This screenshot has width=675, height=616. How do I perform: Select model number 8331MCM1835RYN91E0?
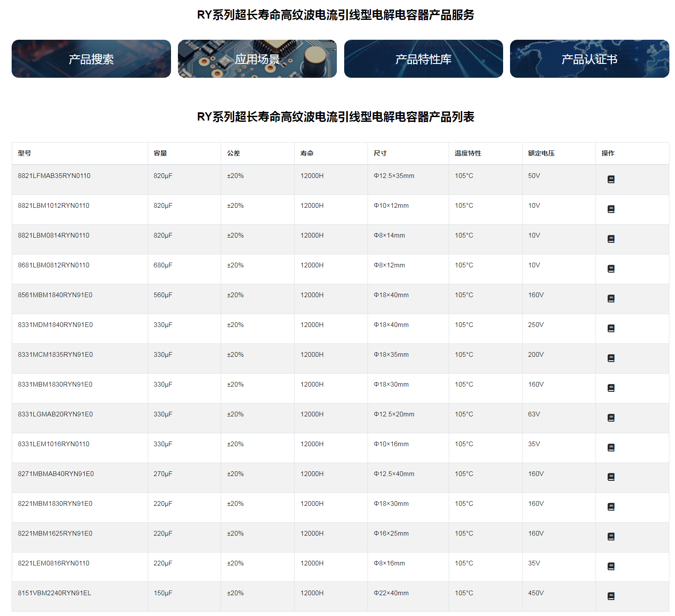55,355
